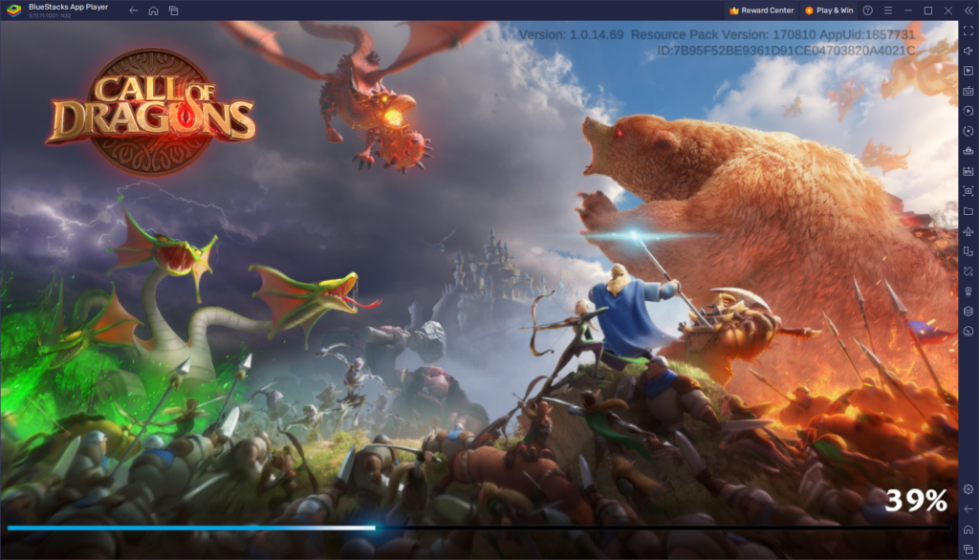This screenshot has height=560, width=979.
Task: Click the sidebar back arrow at bottom
Action: (968, 509)
